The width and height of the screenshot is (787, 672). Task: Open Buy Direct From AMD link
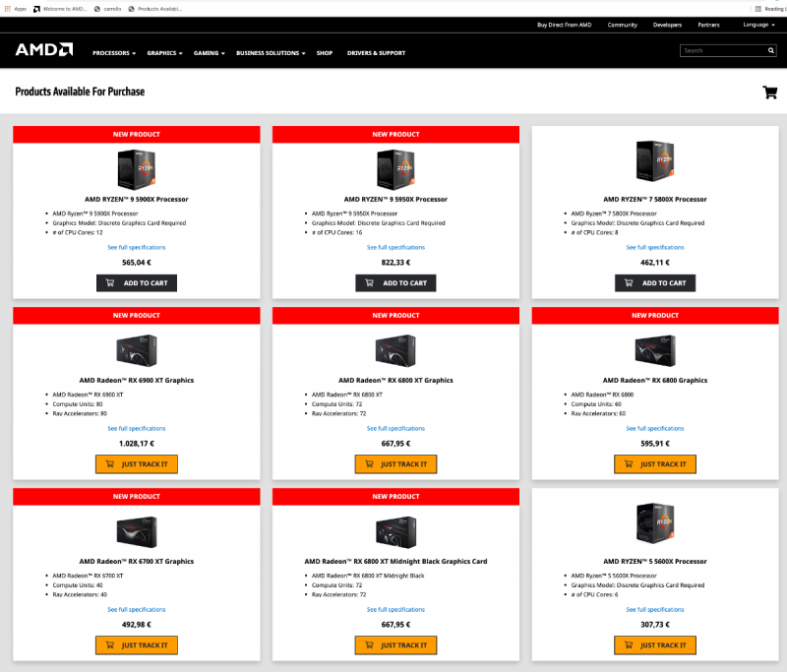coord(564,25)
